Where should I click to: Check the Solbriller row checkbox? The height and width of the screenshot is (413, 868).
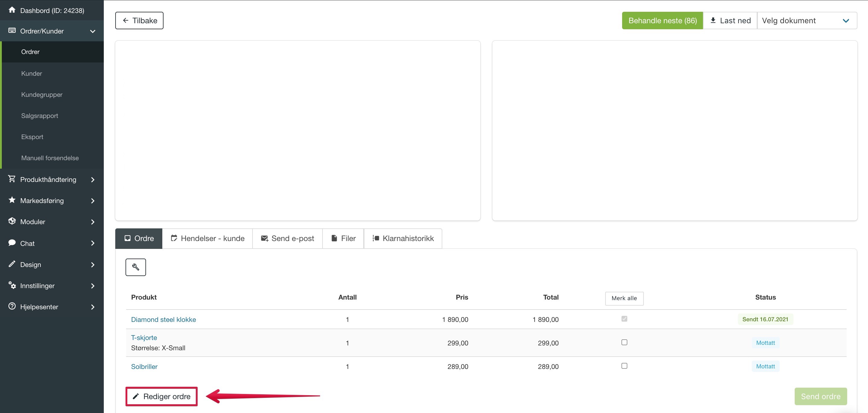[625, 366]
